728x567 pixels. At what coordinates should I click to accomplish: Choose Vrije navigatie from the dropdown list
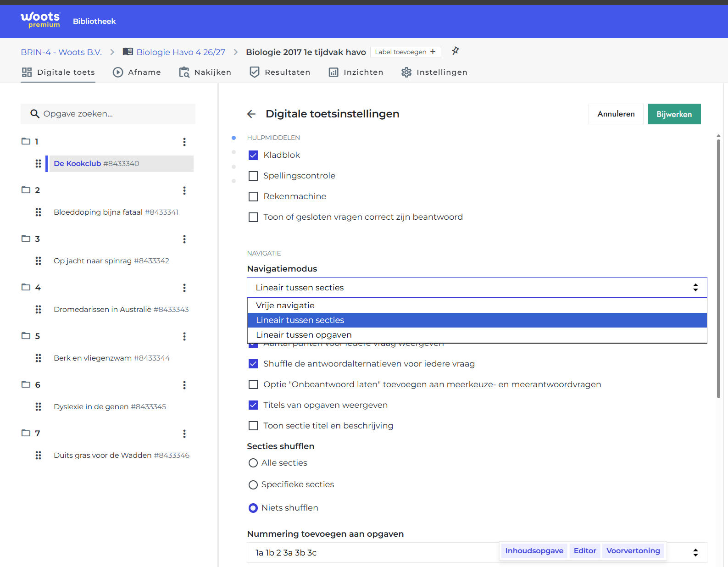pyautogui.click(x=477, y=306)
